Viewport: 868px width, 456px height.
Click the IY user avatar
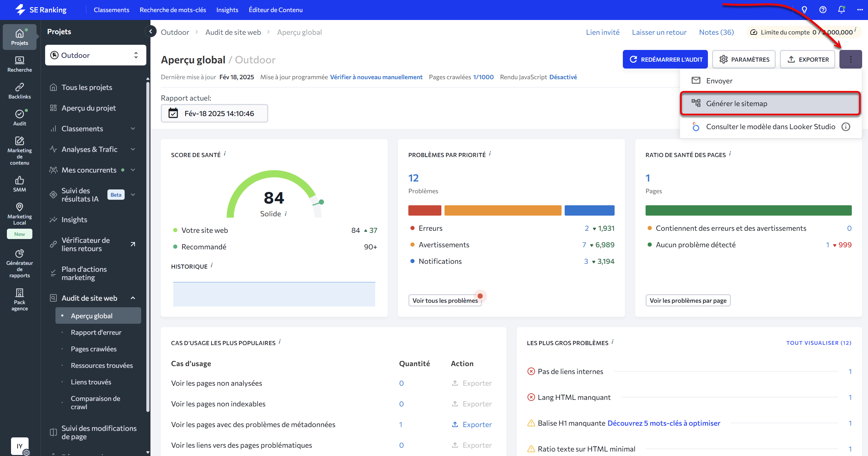(20, 446)
